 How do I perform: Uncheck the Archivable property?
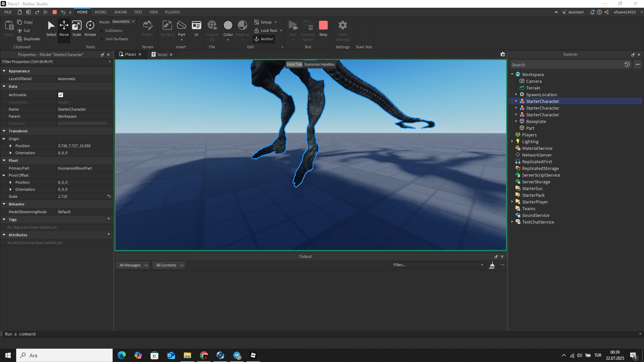click(61, 95)
